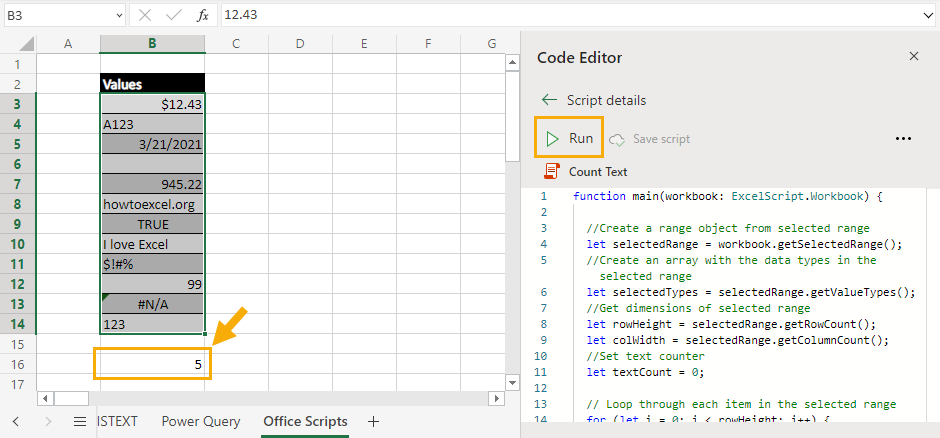Screen dimensions: 940x438
Task: Select column A header
Action: tap(68, 44)
